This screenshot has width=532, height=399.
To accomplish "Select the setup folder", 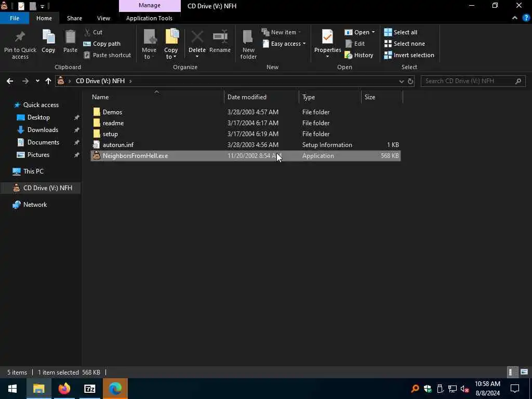I will 245,134.
